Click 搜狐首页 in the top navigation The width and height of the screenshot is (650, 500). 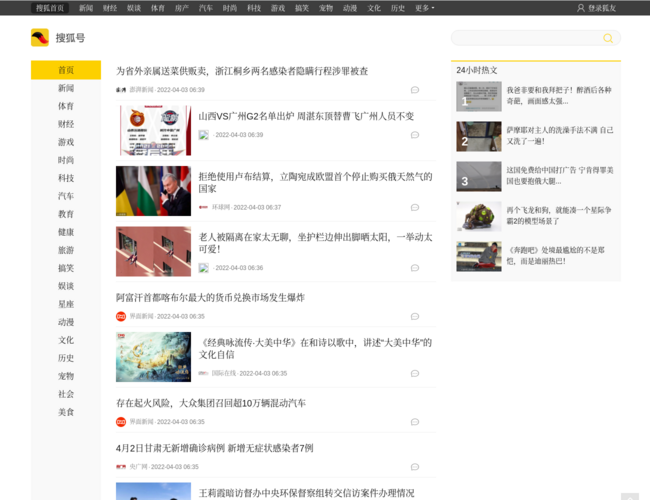(x=50, y=7)
